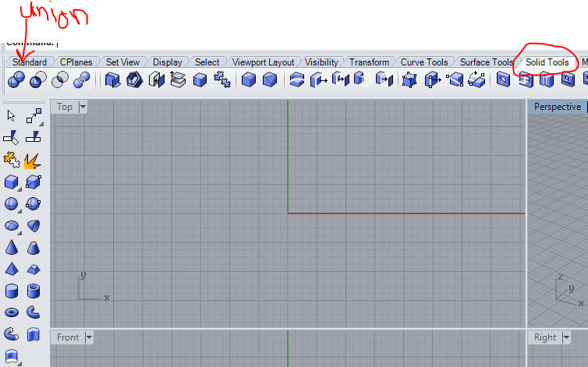The image size is (588, 367).
Task: Select the Sphere tool in sidebar
Action: pos(12,203)
